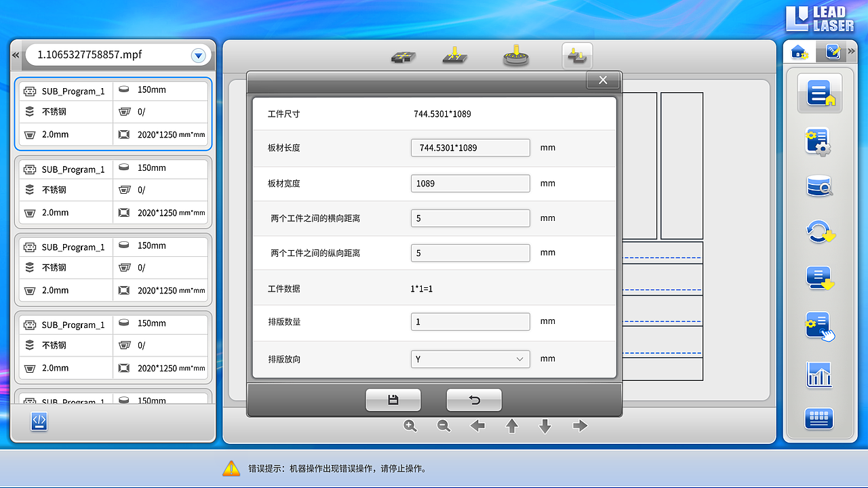Screen dimensions: 868x488
Task: Switch to the task checklist tab at top right
Action: point(832,51)
